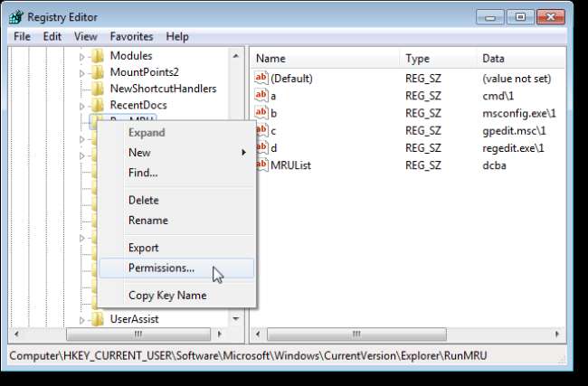
Task: Close the Registry Editor window
Action: click(x=551, y=17)
